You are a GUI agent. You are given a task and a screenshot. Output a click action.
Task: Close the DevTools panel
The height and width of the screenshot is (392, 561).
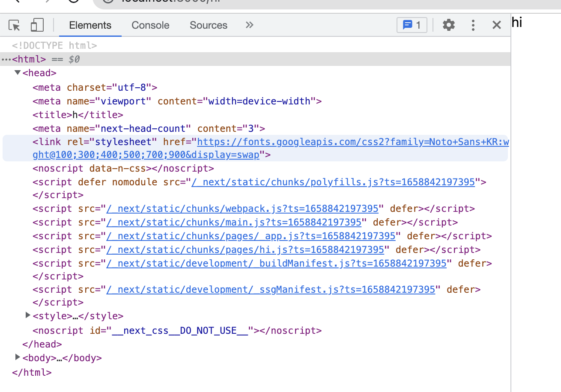point(496,25)
